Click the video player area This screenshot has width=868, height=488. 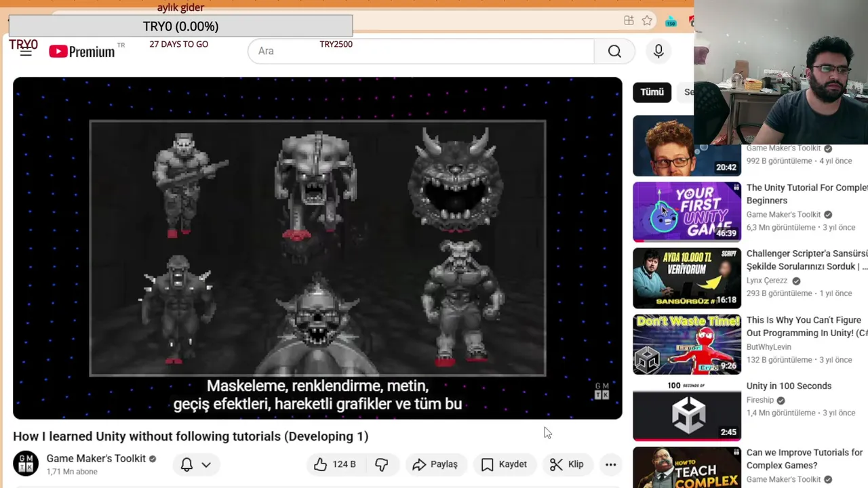pyautogui.click(x=317, y=248)
